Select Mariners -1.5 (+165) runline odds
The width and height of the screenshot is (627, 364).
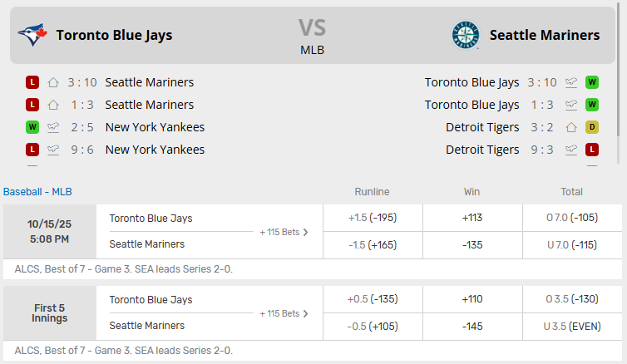point(372,245)
